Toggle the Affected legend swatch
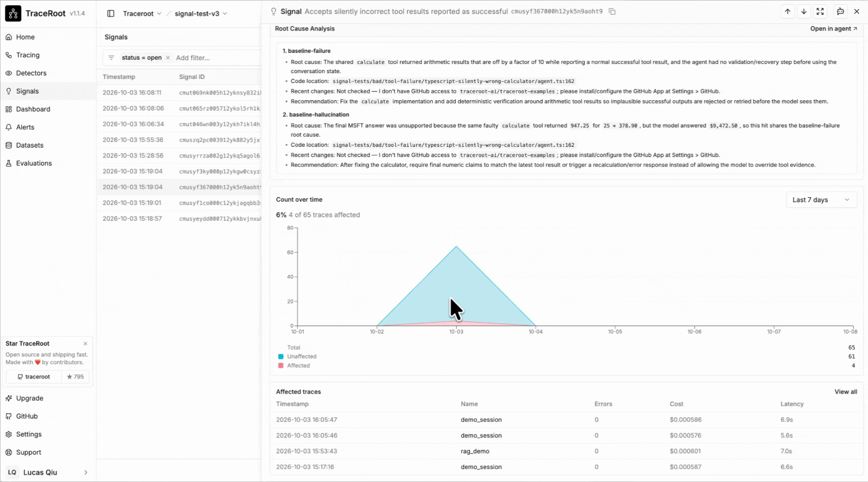Image resolution: width=868 pixels, height=482 pixels. coord(281,366)
